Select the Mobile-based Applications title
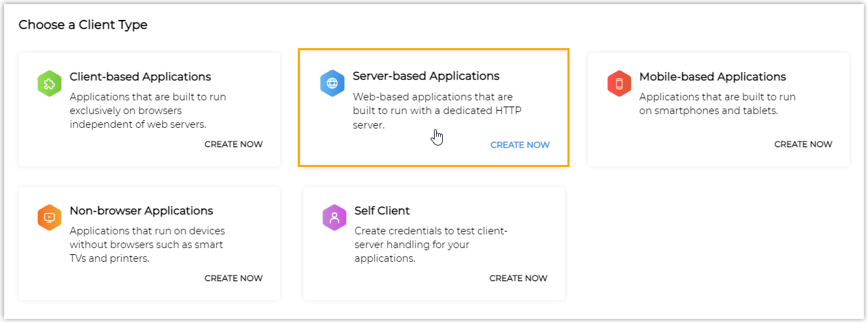This screenshot has height=323, width=868. point(713,77)
